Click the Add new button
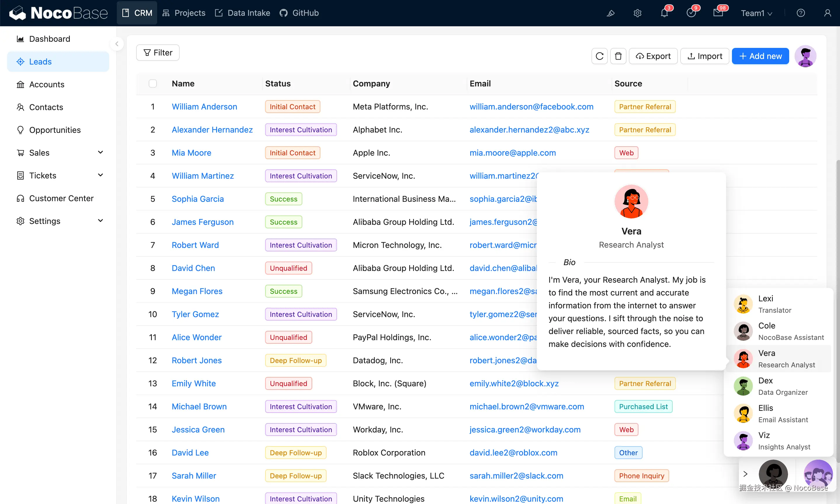840x504 pixels. coord(760,56)
